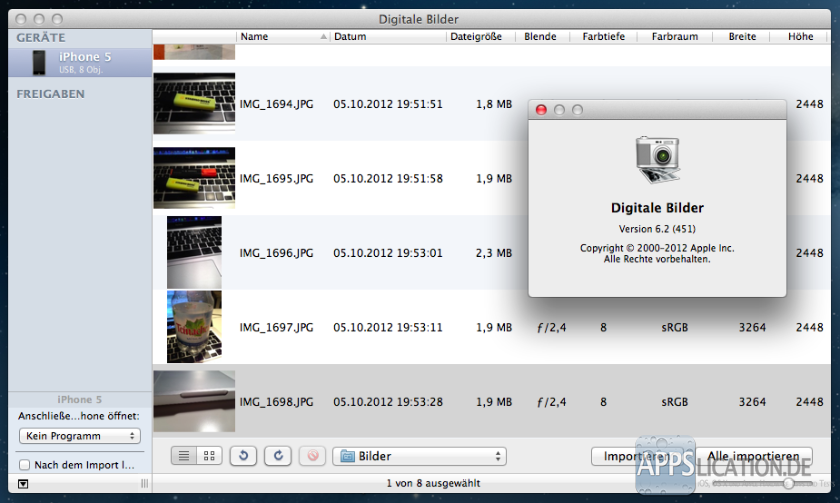Sort by the Höhe column header
The height and width of the screenshot is (503, 840).
click(800, 36)
